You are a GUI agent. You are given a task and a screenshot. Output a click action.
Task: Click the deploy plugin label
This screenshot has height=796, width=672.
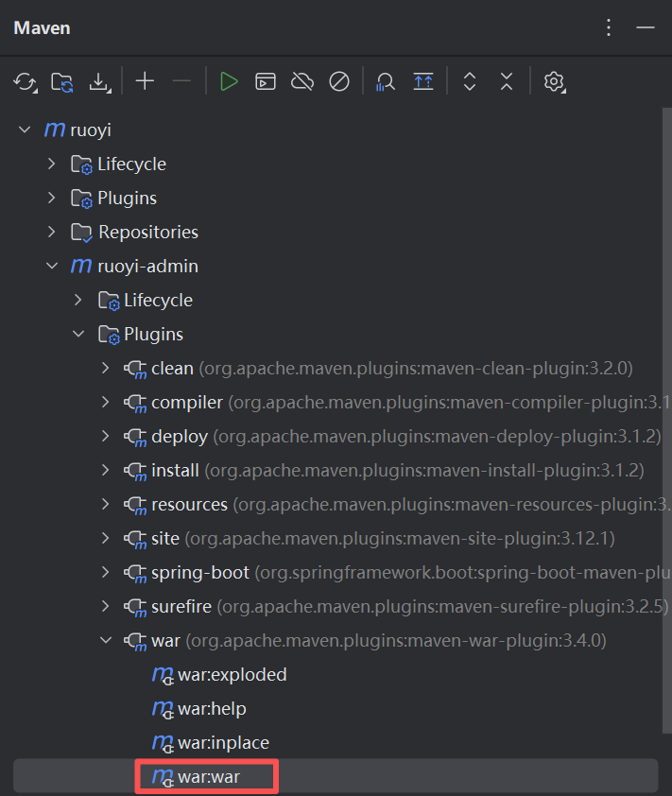point(180,437)
